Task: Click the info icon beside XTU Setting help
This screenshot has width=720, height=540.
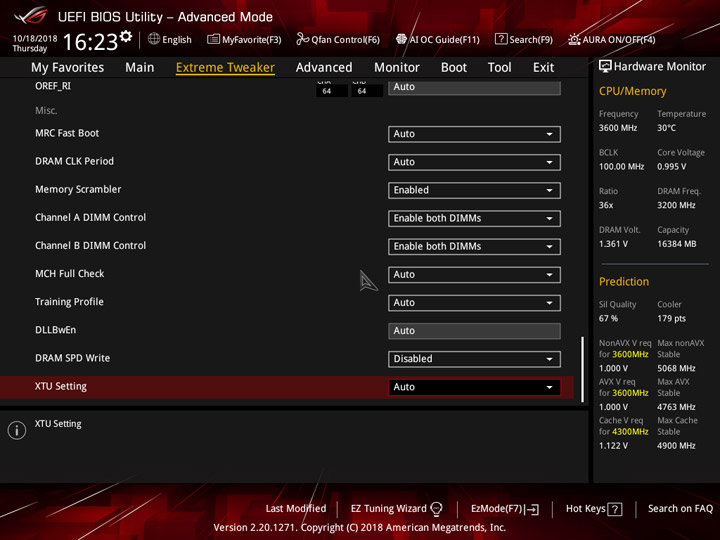Action: pos(17,430)
